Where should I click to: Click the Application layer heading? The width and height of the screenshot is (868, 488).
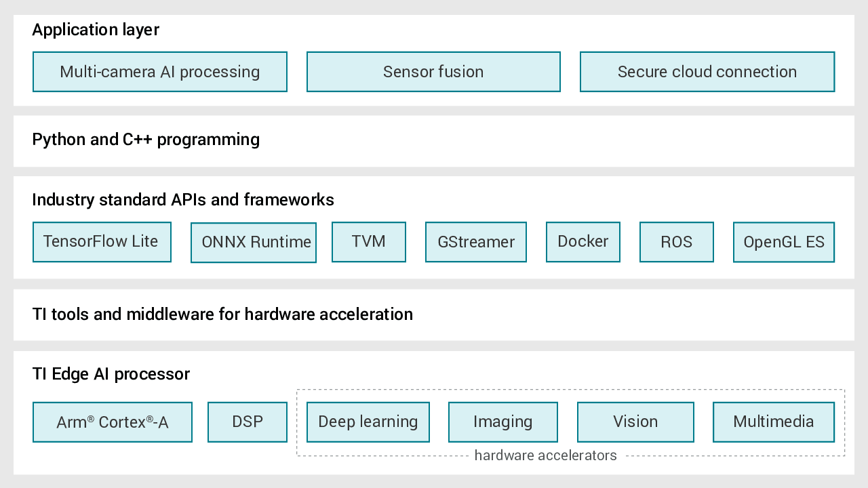[96, 30]
